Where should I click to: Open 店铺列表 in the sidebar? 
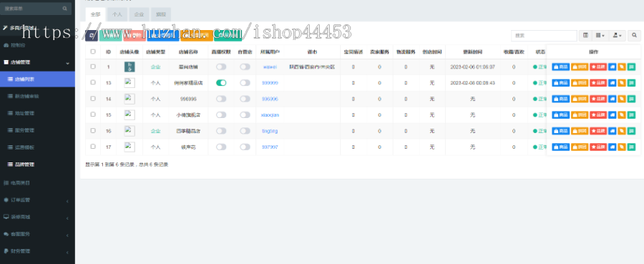37,79
